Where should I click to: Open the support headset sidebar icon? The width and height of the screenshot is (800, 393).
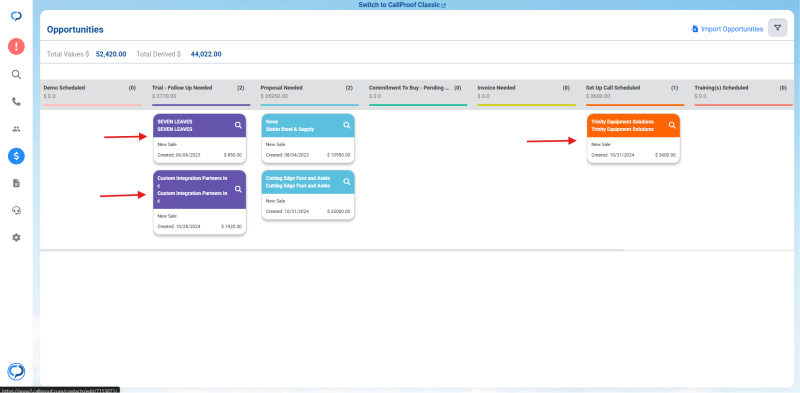coord(16,210)
